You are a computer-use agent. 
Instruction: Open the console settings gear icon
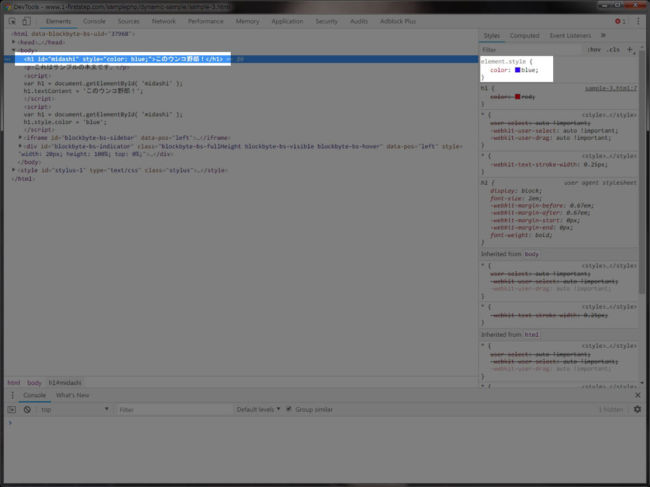(638, 409)
